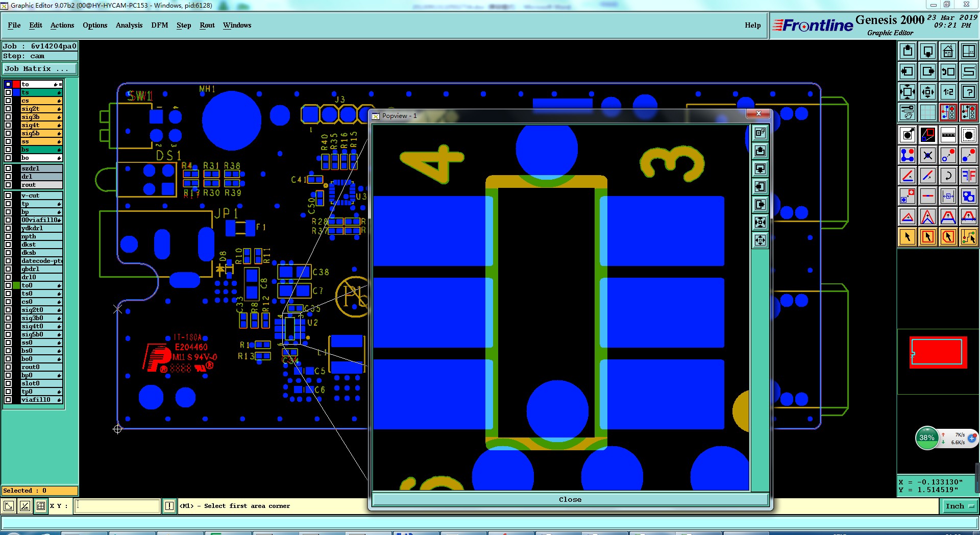Click the Close button in Popview
Screen dimensions: 980x535
pyautogui.click(x=570, y=500)
